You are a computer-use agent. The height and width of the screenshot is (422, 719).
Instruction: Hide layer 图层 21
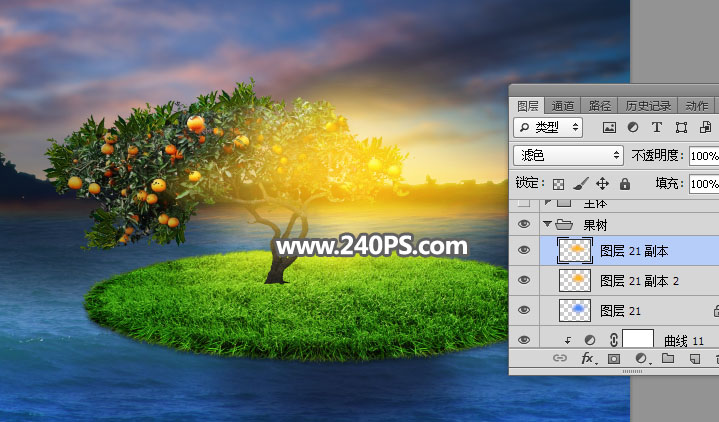[524, 310]
